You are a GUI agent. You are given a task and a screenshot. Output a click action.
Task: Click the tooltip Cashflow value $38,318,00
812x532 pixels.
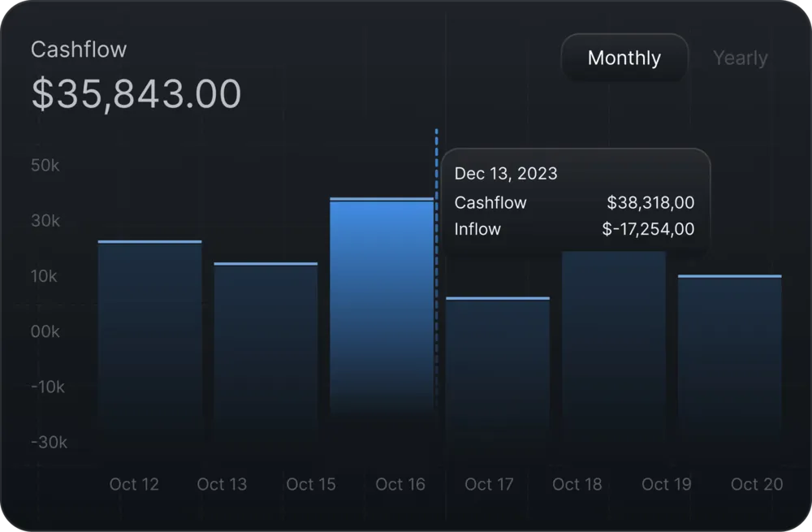650,202
